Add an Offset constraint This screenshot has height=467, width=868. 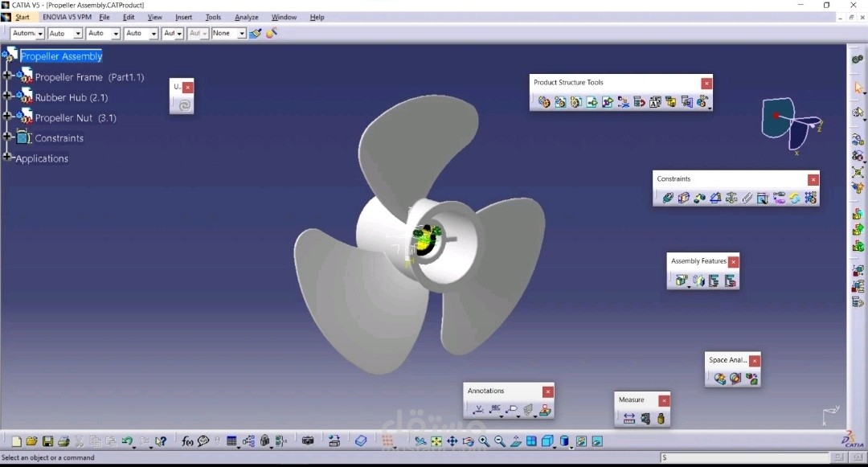699,198
